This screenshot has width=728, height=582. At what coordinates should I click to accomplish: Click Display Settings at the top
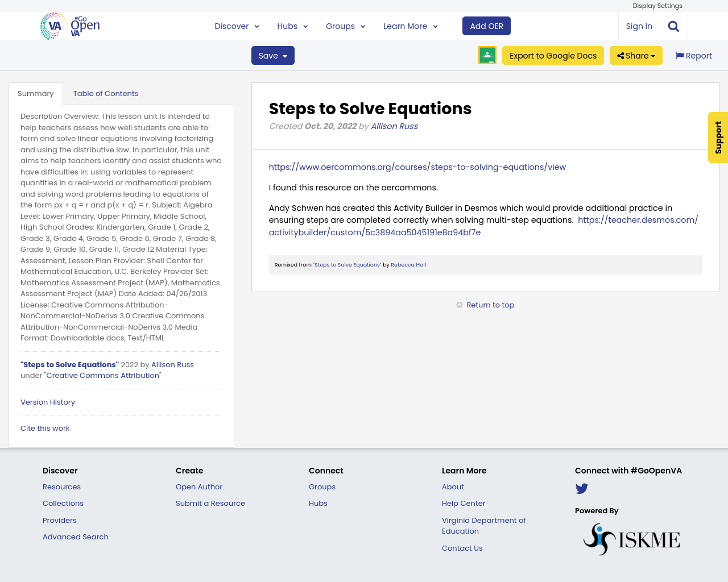click(x=657, y=5)
